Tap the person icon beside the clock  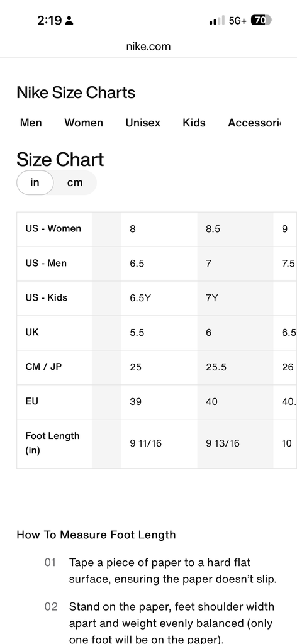tap(69, 21)
